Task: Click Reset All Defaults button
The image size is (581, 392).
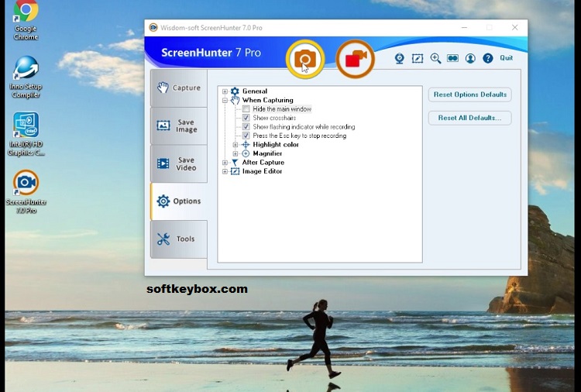Action: 470,118
